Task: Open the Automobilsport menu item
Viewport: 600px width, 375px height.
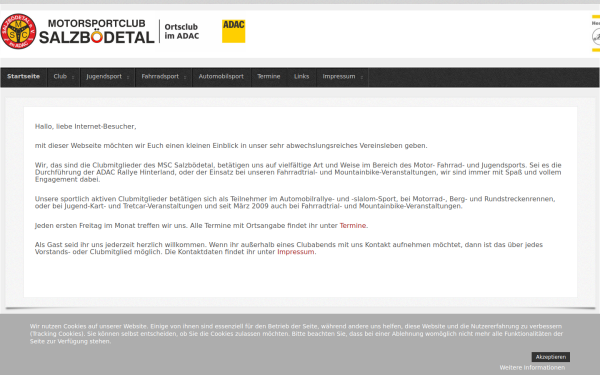Action: pyautogui.click(x=221, y=77)
